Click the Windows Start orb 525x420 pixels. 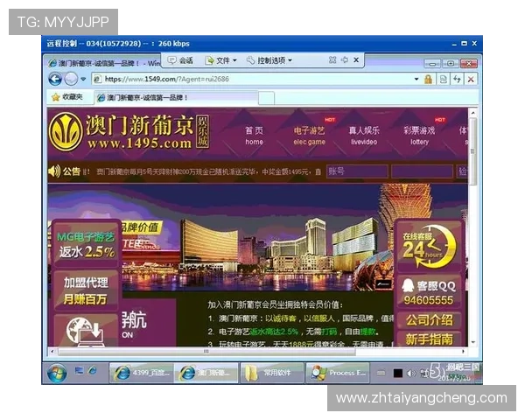tap(57, 373)
